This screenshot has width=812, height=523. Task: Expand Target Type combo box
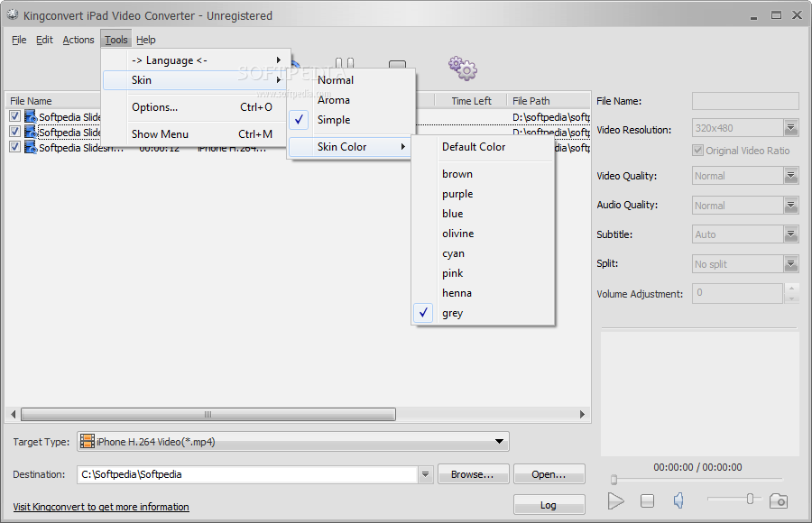point(499,441)
